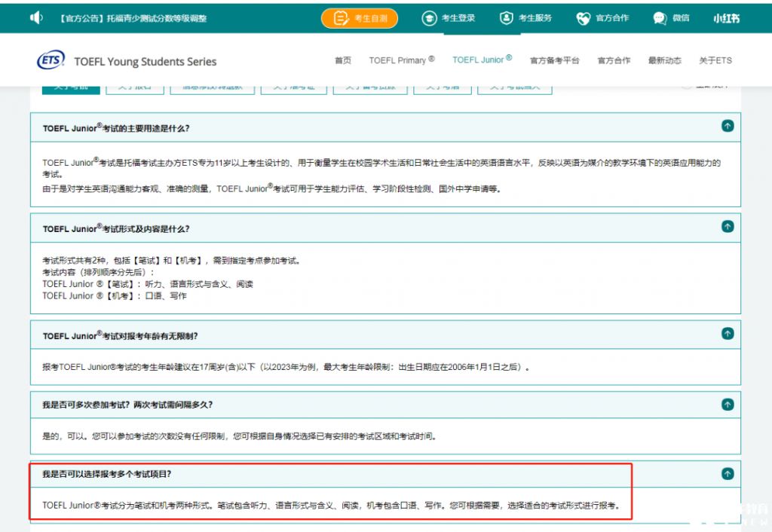Click the answer about 17周岁(含)以下 age limit

[x=286, y=367]
